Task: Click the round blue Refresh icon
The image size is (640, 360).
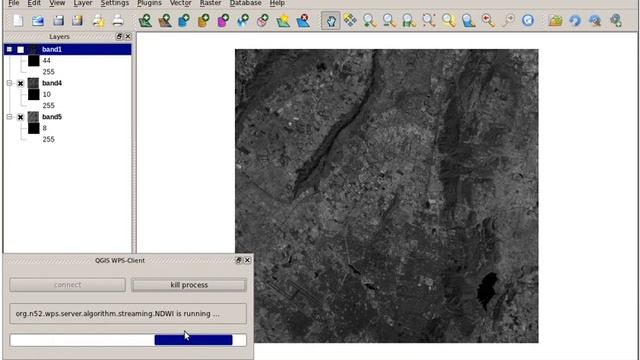Action: coord(528,20)
